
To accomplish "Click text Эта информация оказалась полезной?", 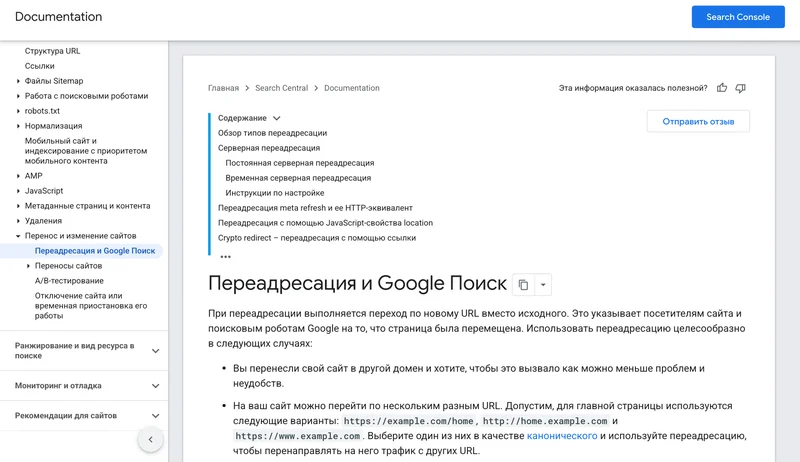I will [x=633, y=88].
